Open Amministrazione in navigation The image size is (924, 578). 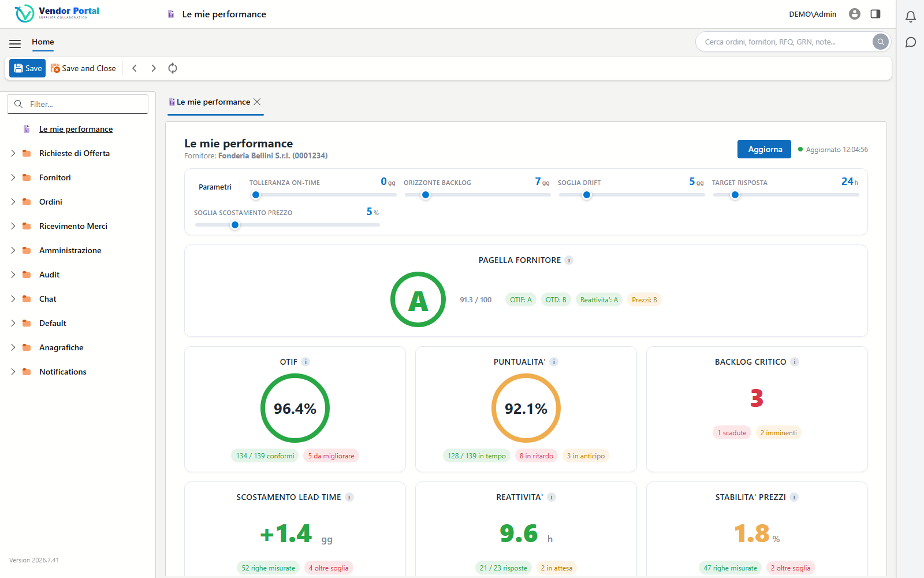tap(70, 250)
